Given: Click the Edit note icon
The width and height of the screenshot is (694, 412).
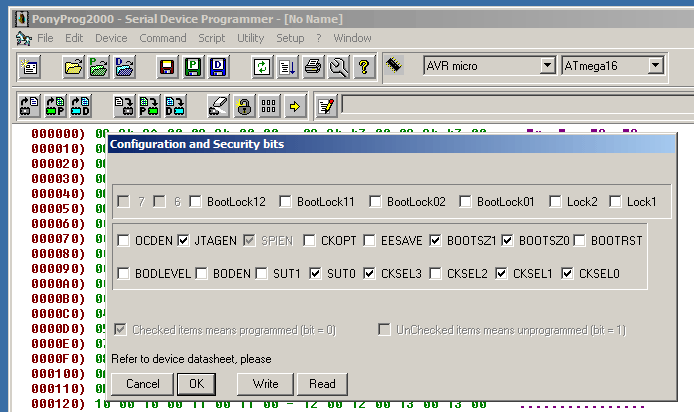Looking at the screenshot, I should 327,106.
